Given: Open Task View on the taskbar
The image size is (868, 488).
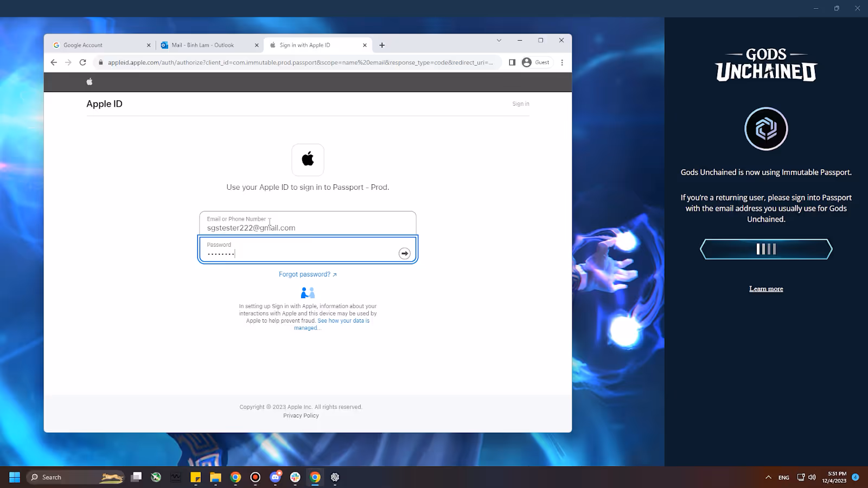Looking at the screenshot, I should point(136,477).
